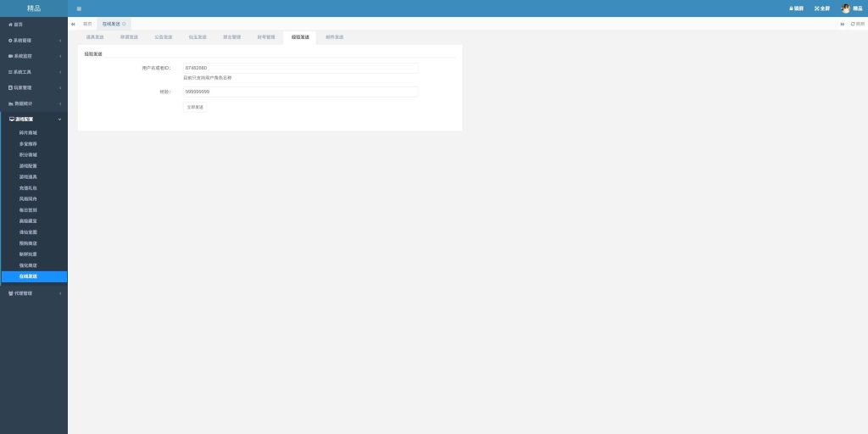Go to 首页 in the sidebar
Image resolution: width=868 pixels, height=434 pixels.
[x=17, y=25]
